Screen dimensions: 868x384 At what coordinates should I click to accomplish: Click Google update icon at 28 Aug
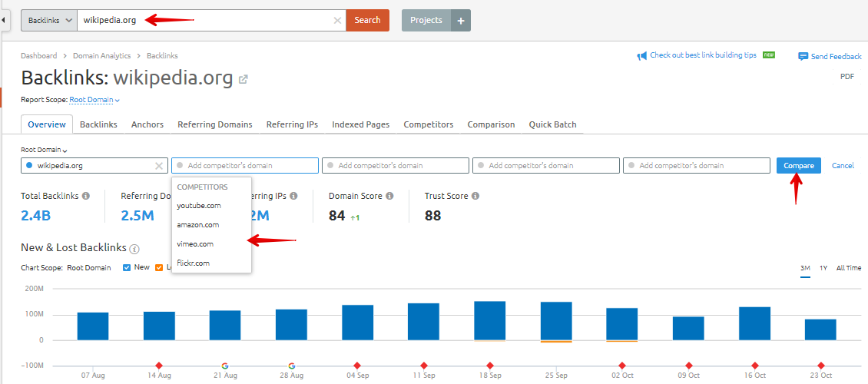click(291, 366)
